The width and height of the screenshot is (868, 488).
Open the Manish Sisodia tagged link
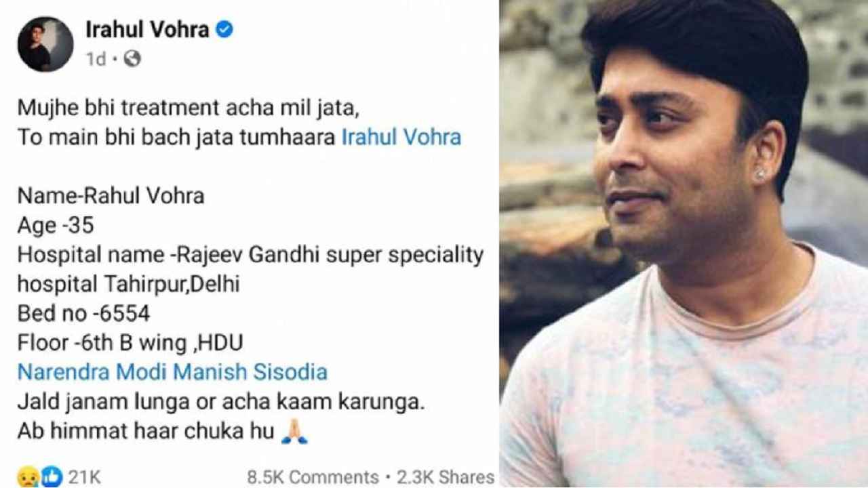(250, 372)
